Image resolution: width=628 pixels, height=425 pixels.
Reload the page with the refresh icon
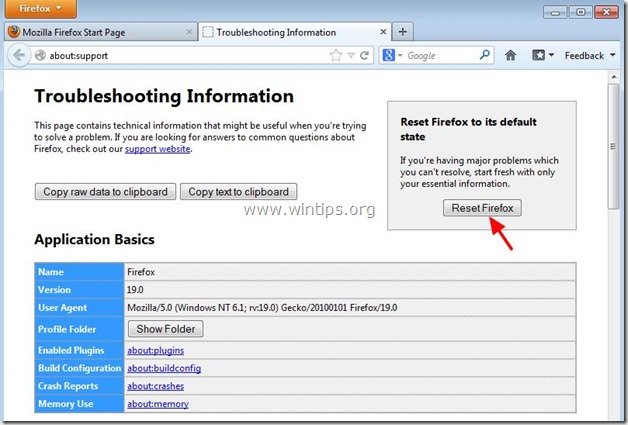point(364,55)
